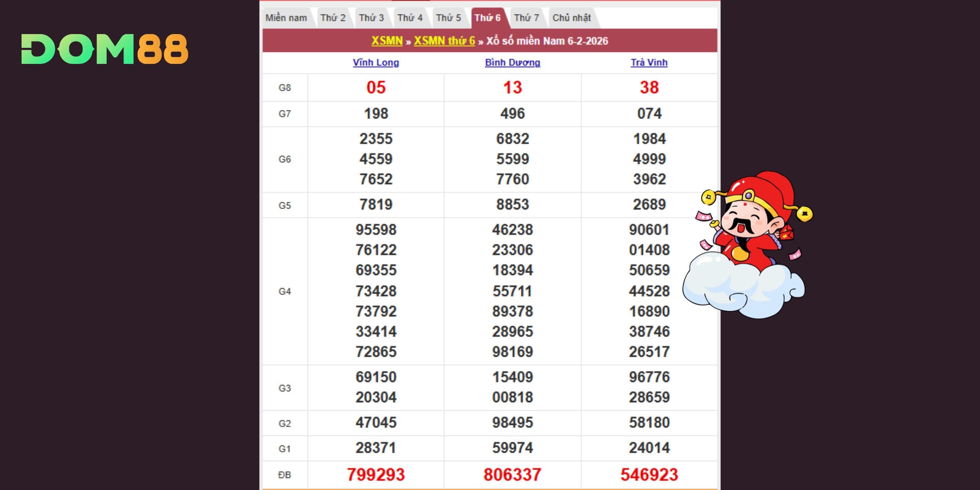Click Trà Vinh special prize 546923

coord(649,474)
